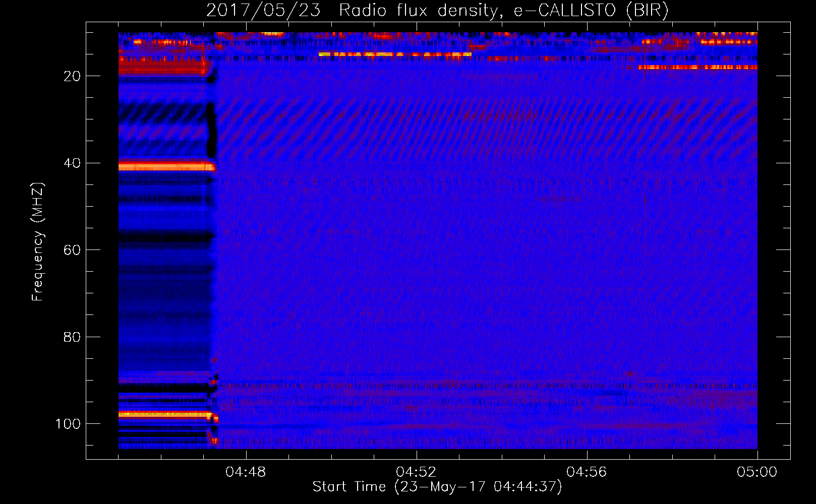
Task: Click the 04:52 time tick label
Action: (416, 472)
